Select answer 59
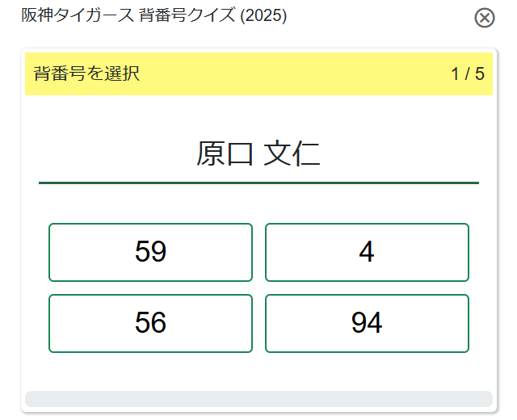Image resolution: width=517 pixels, height=420 pixels. click(x=150, y=252)
